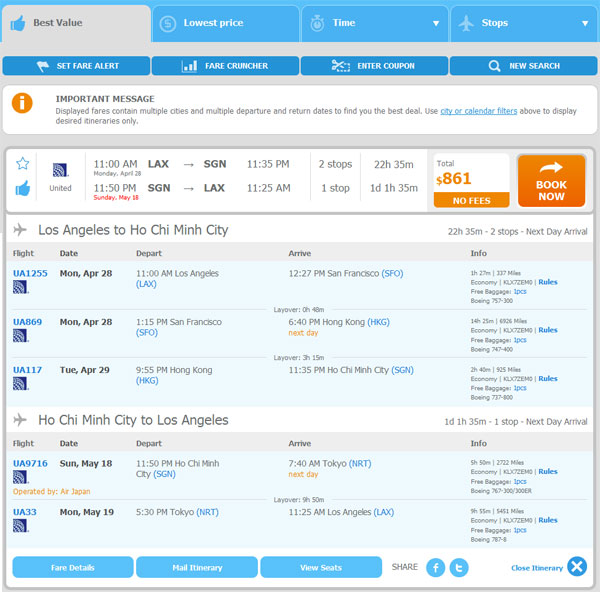Click the stopwatch icon on Time tab
The image size is (600, 595).
(317, 23)
